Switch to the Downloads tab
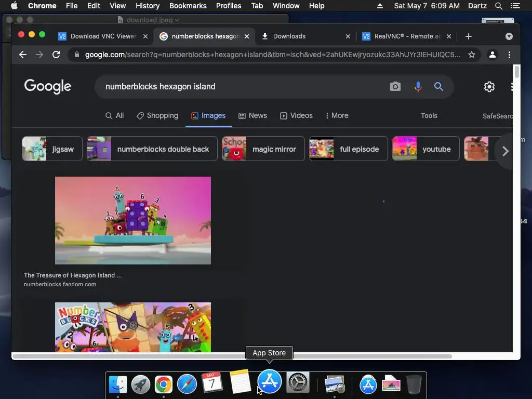Viewport: 532px width, 399px height. coord(305,36)
